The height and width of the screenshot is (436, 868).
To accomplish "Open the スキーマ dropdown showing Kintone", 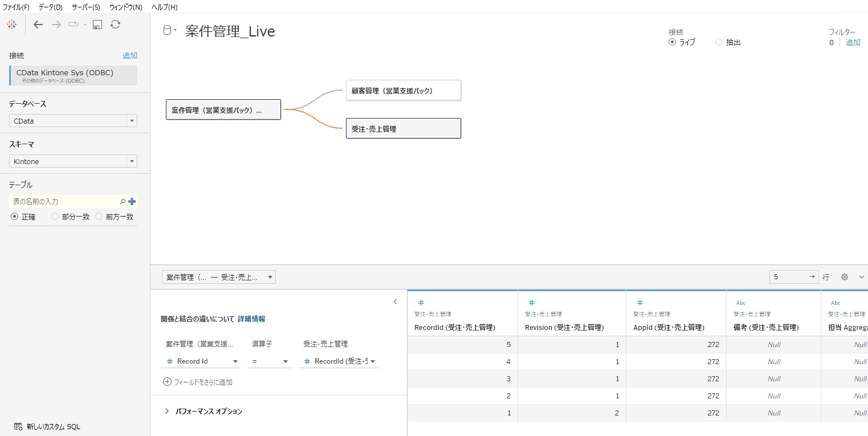I will (73, 161).
